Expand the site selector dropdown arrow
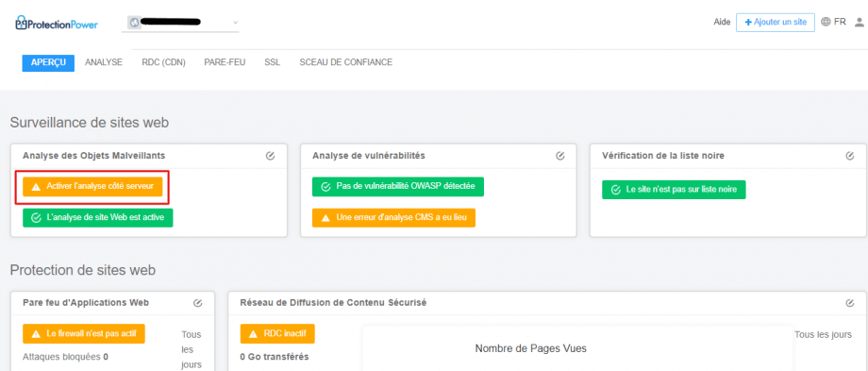Screen dimensions: 868x371 click(235, 23)
